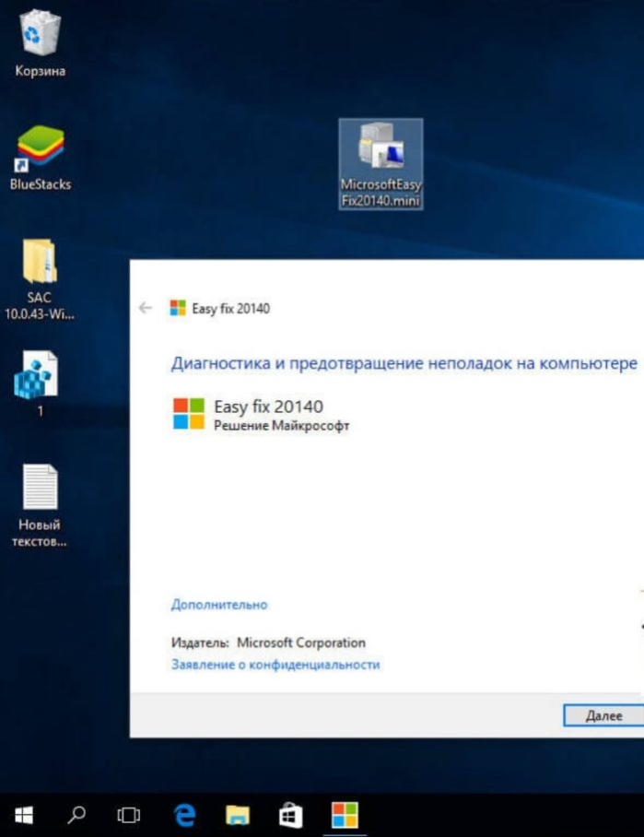This screenshot has width=644, height=837.
Task: Open File Explorer from the taskbar
Action: (x=238, y=815)
